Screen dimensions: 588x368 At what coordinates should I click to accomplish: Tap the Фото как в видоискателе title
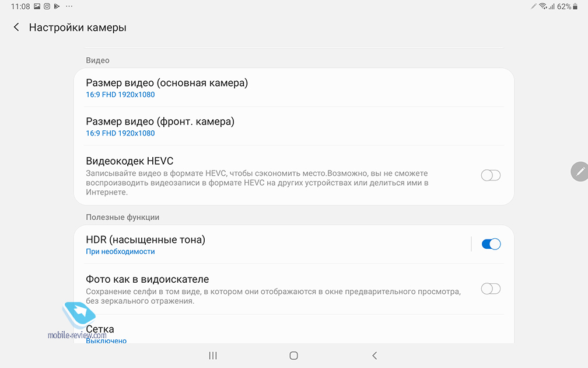click(x=148, y=279)
